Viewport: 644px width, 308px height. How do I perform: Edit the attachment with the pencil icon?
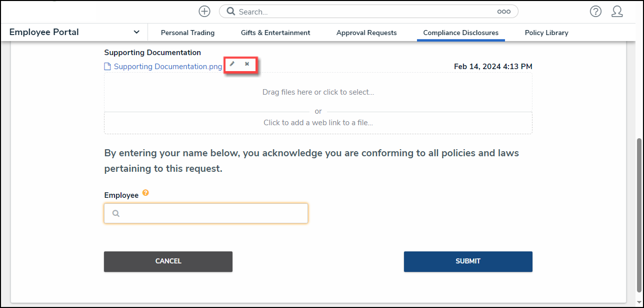pos(232,64)
